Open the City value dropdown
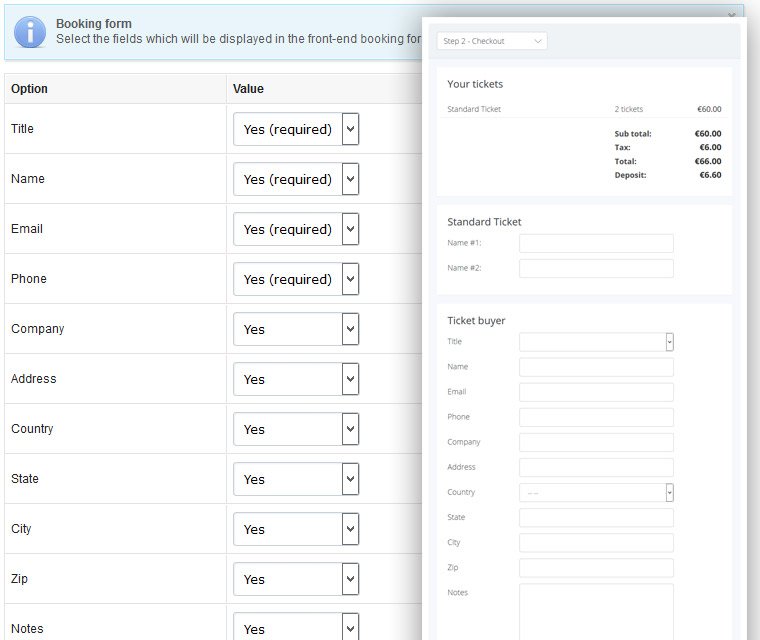Image resolution: width=760 pixels, height=640 pixels. pos(296,528)
